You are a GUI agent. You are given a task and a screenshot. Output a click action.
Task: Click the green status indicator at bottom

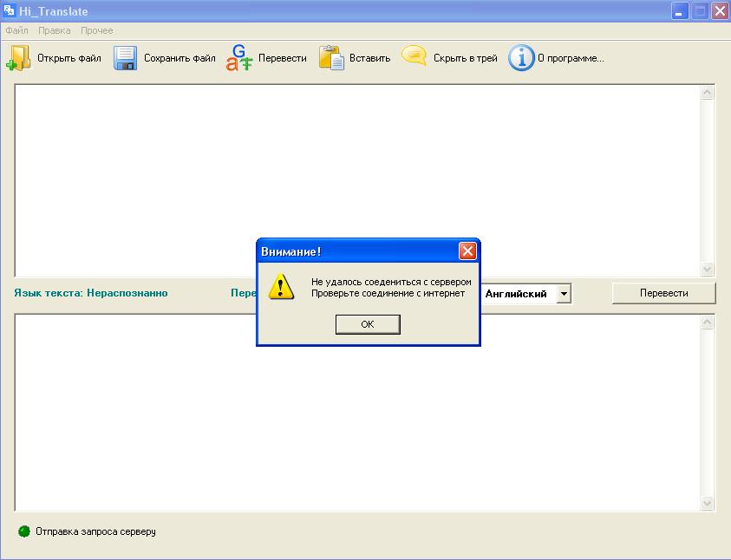[x=24, y=531]
